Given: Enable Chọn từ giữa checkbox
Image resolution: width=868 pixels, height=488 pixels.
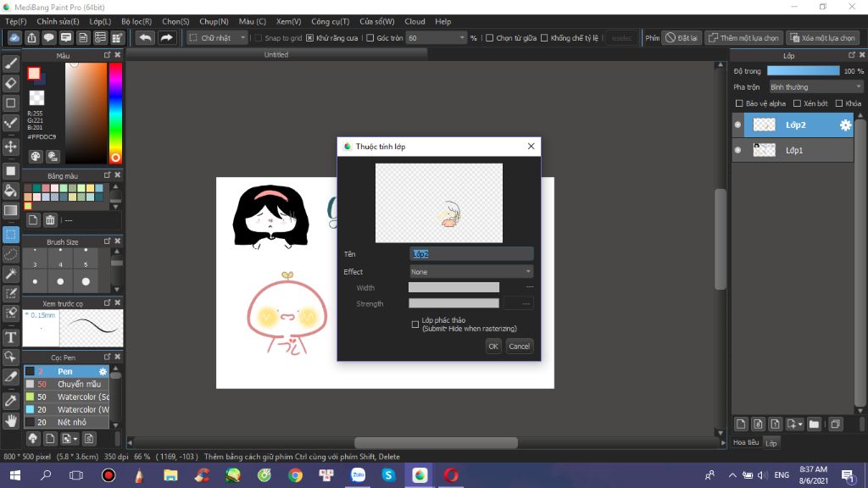Looking at the screenshot, I should click(x=489, y=38).
